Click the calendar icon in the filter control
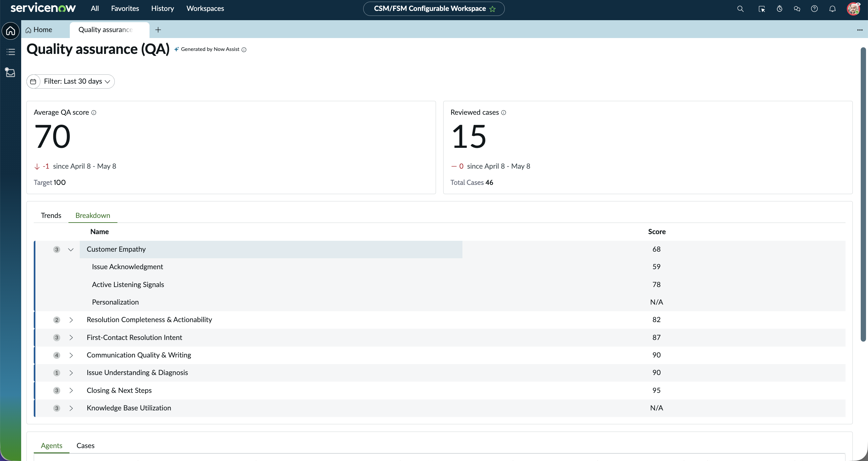The height and width of the screenshot is (461, 868). click(x=33, y=82)
